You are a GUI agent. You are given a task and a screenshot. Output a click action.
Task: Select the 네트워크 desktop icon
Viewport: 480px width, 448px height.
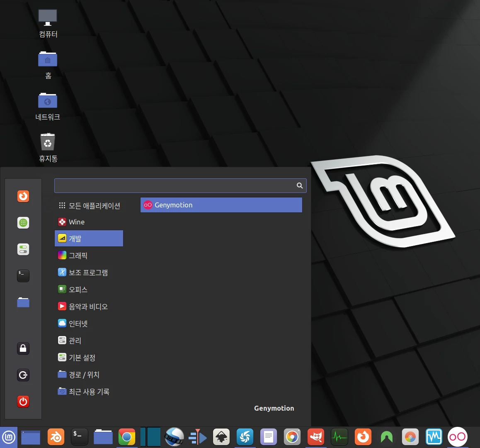tap(48, 106)
